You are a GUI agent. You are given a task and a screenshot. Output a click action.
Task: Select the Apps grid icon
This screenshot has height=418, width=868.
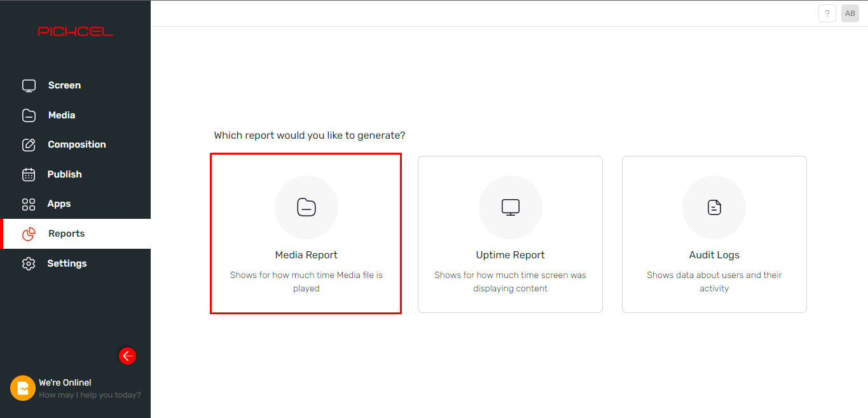click(x=29, y=204)
